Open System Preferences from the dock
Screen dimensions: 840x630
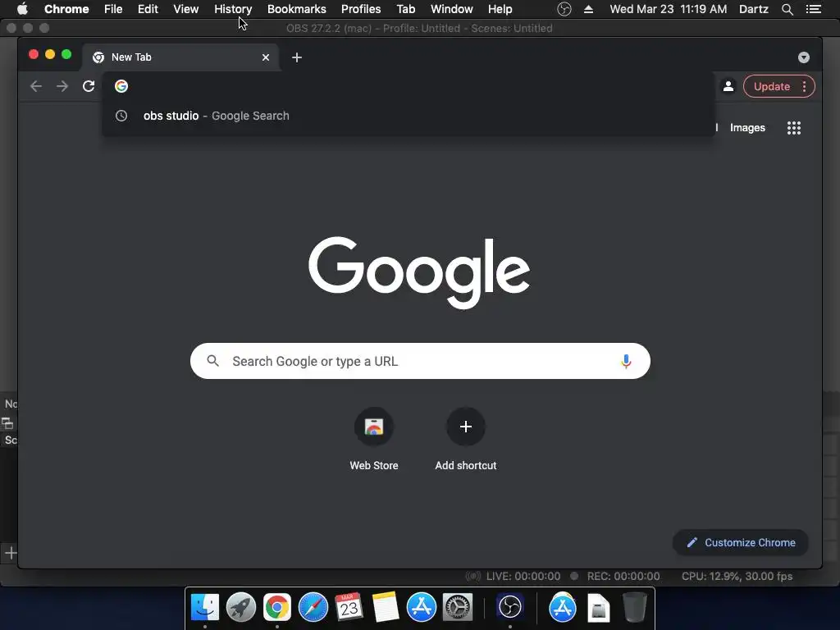coord(458,607)
